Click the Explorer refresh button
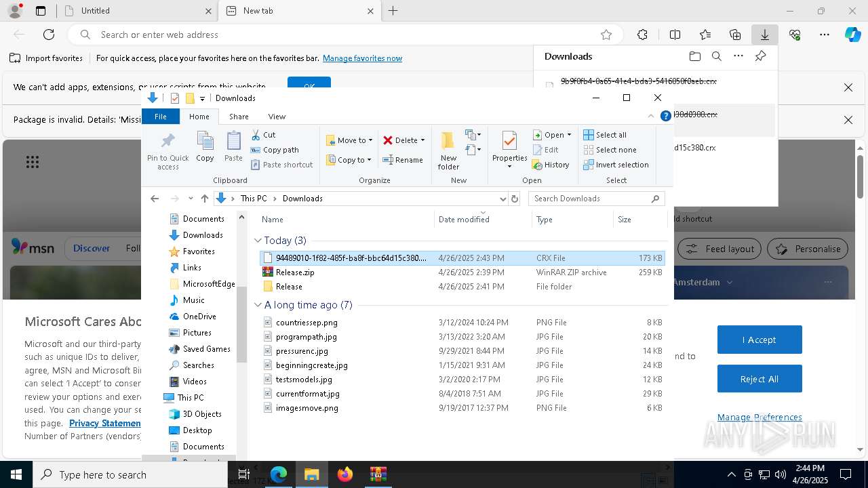The height and width of the screenshot is (488, 868). click(515, 199)
